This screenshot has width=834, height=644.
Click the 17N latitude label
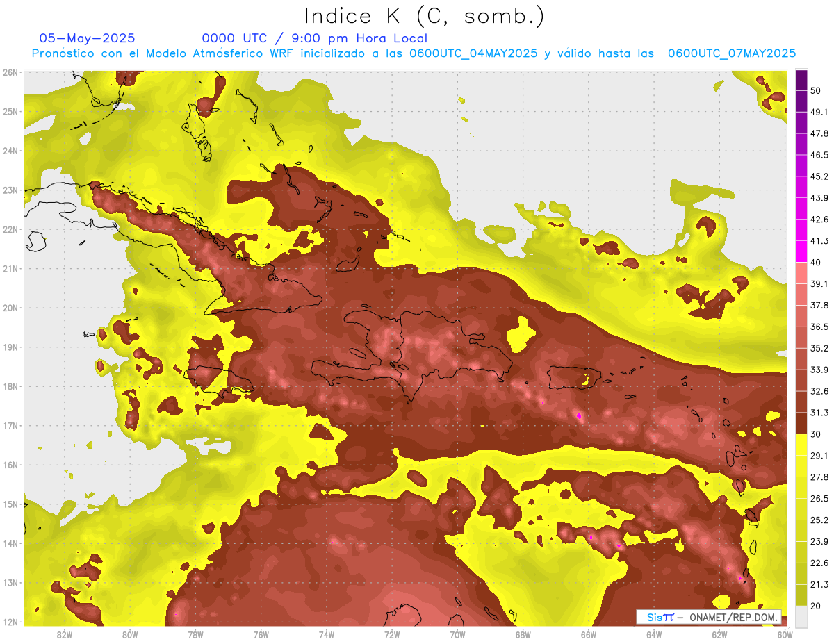tap(10, 425)
